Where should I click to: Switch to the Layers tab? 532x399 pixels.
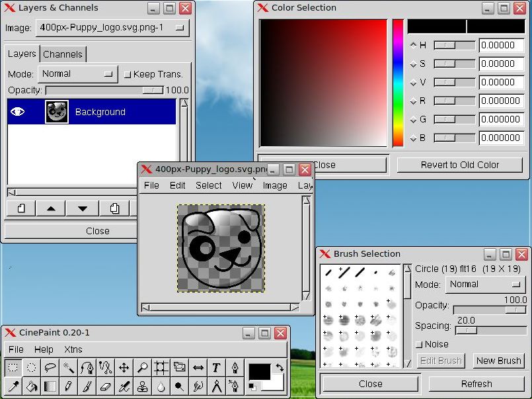tap(22, 54)
